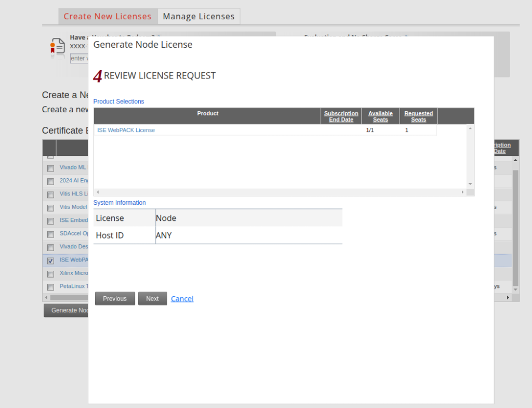Sort by Available Seats column

click(380, 116)
